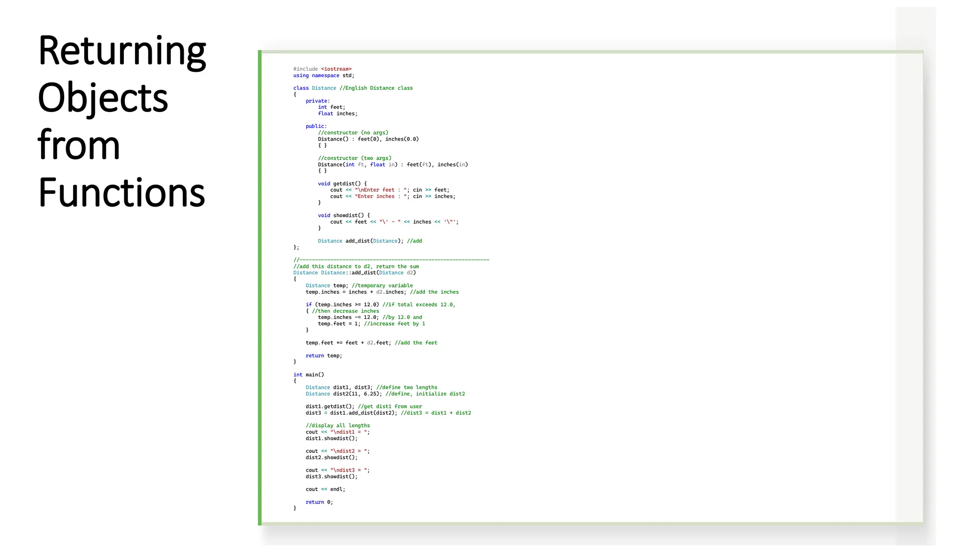Screen dimensions: 980x551
Task: Click the "void getdist() {" line
Action: (343, 184)
